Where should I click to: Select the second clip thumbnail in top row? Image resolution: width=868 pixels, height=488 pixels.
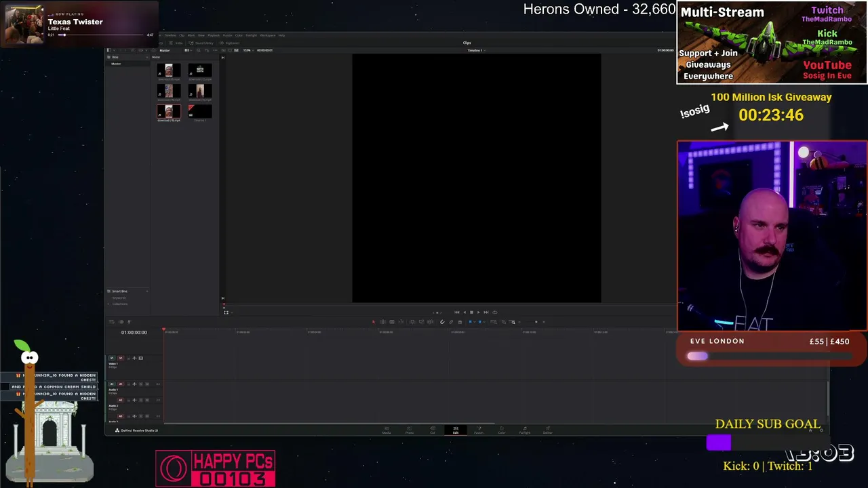(200, 70)
